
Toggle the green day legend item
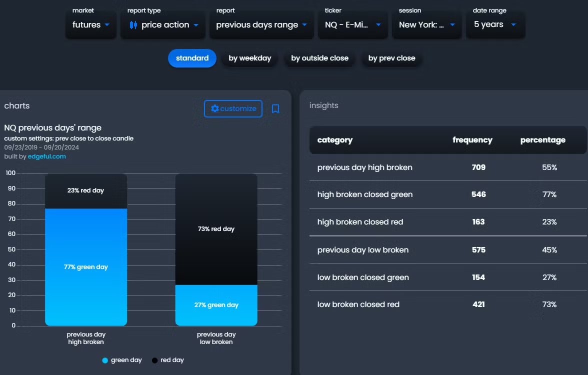(122, 360)
